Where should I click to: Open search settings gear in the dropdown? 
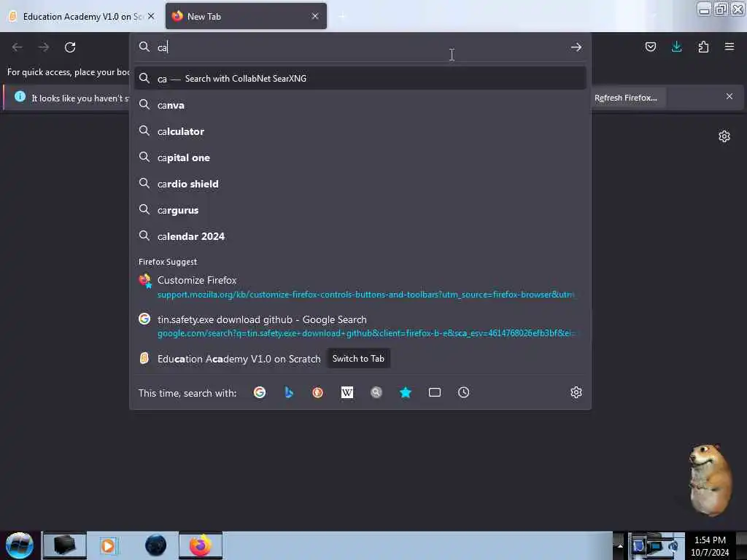pos(576,392)
